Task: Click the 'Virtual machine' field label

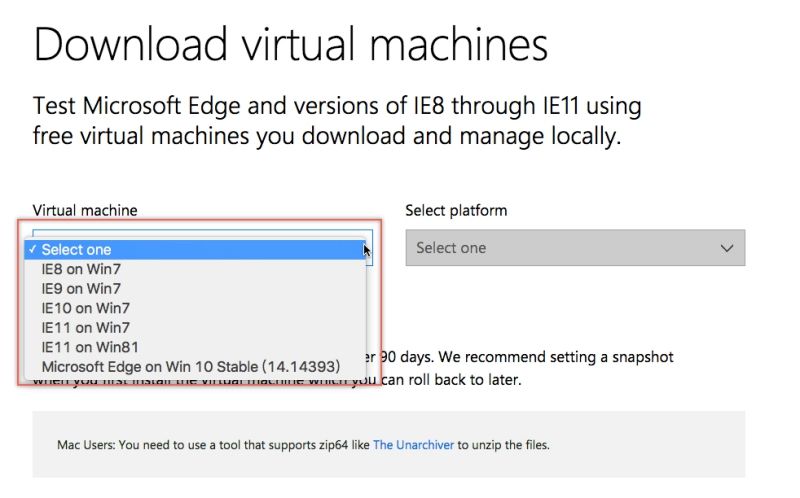Action: click(x=85, y=210)
